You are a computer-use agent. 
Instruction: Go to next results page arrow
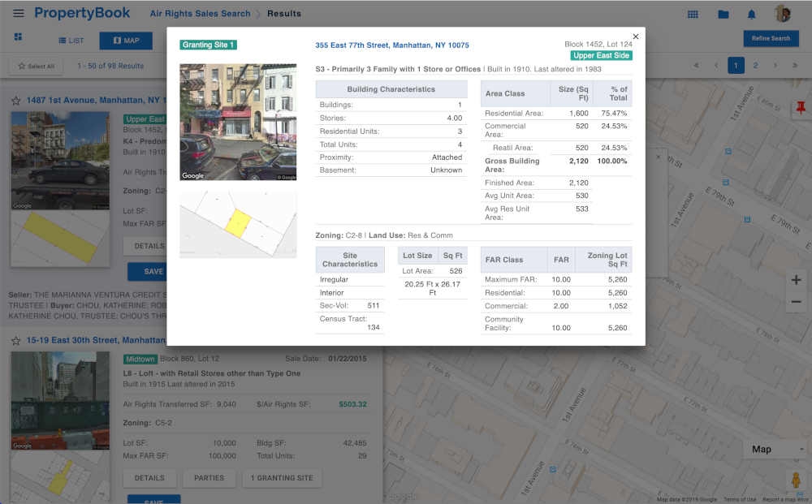click(x=775, y=65)
